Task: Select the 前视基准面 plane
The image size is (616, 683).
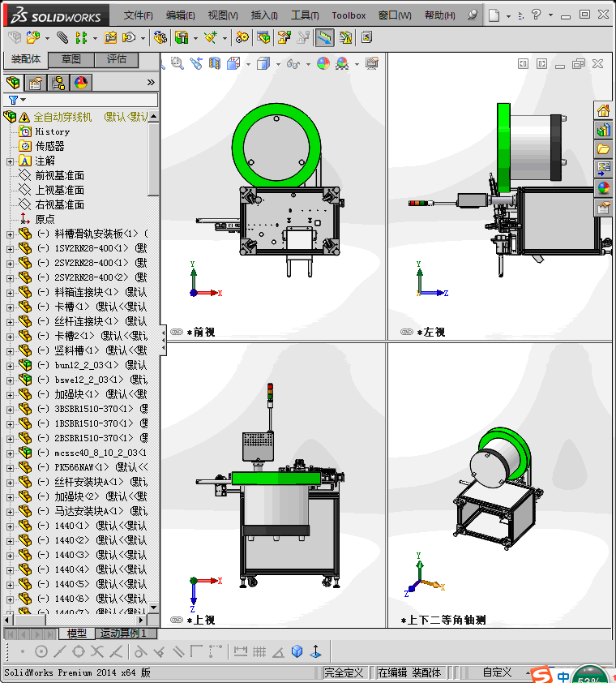Action: click(59, 175)
